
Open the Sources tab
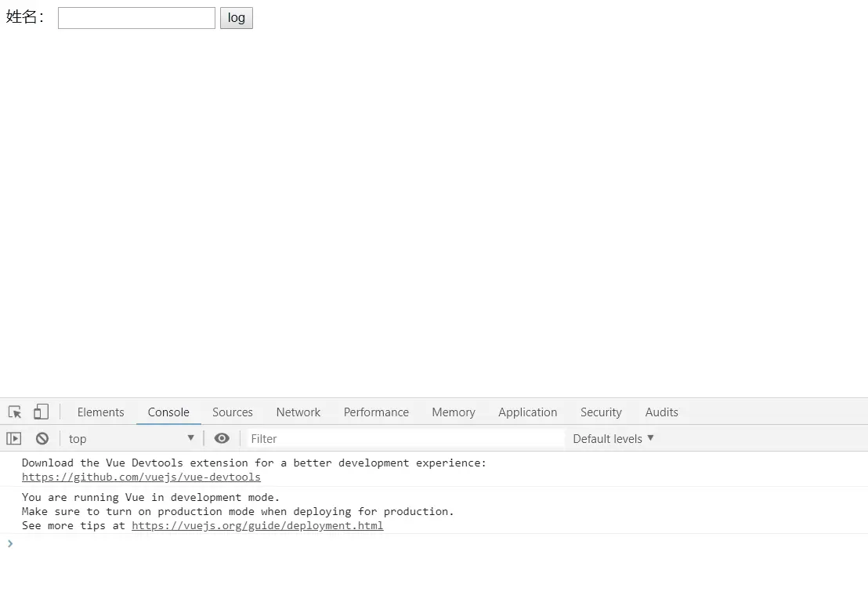(233, 412)
